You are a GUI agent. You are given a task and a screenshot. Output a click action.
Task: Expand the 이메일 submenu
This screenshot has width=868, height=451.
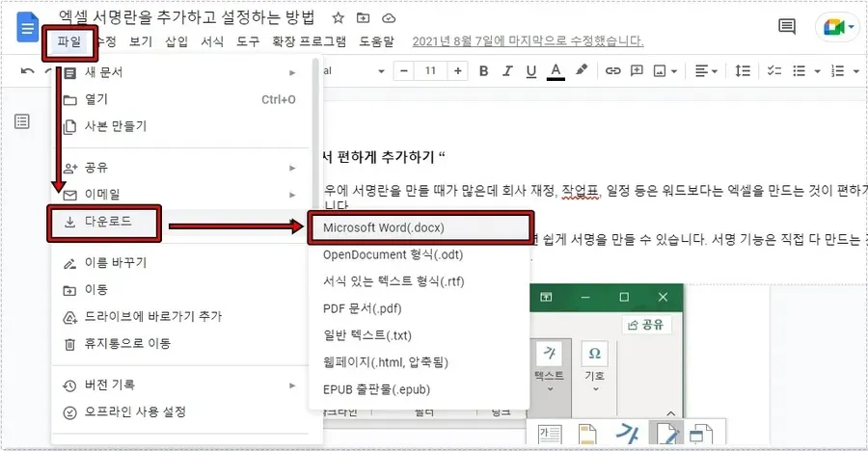tap(180, 195)
